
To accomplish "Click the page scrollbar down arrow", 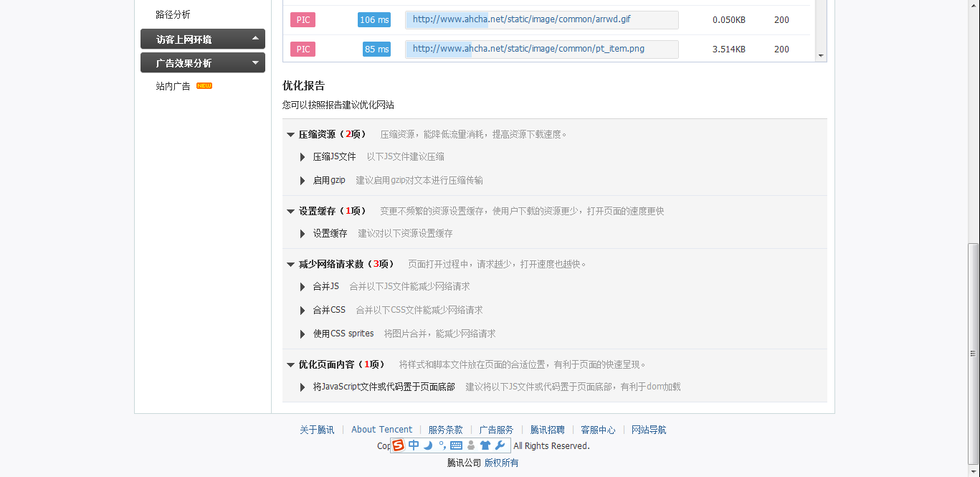I will pyautogui.click(x=973, y=471).
